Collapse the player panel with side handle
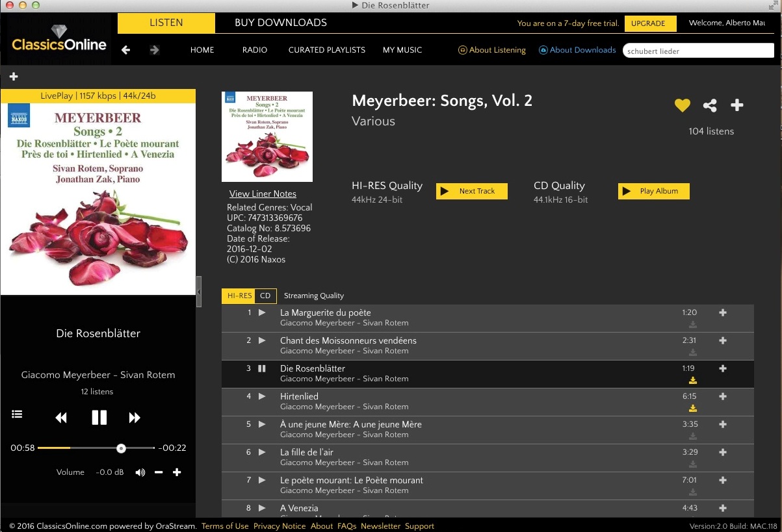782x532 pixels. 199,292
